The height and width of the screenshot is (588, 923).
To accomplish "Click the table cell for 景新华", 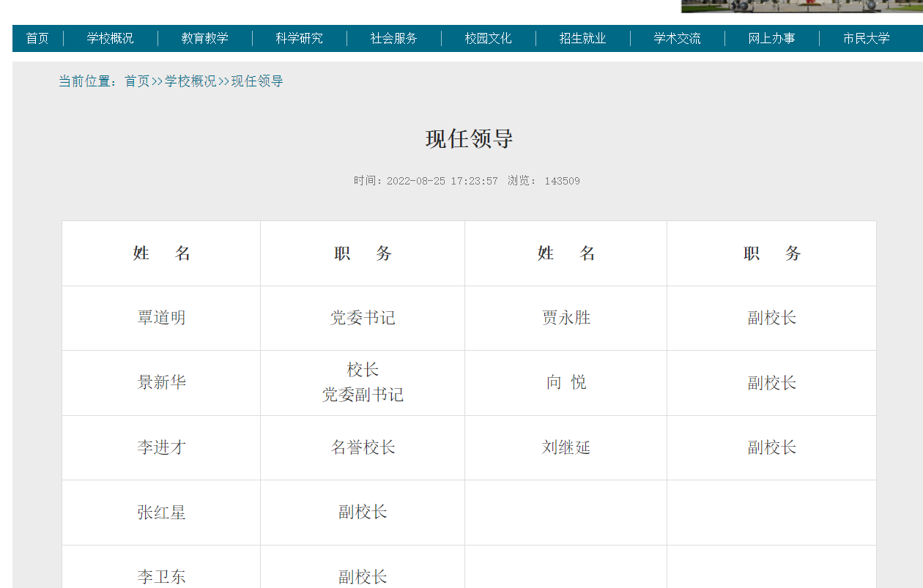I will click(161, 382).
